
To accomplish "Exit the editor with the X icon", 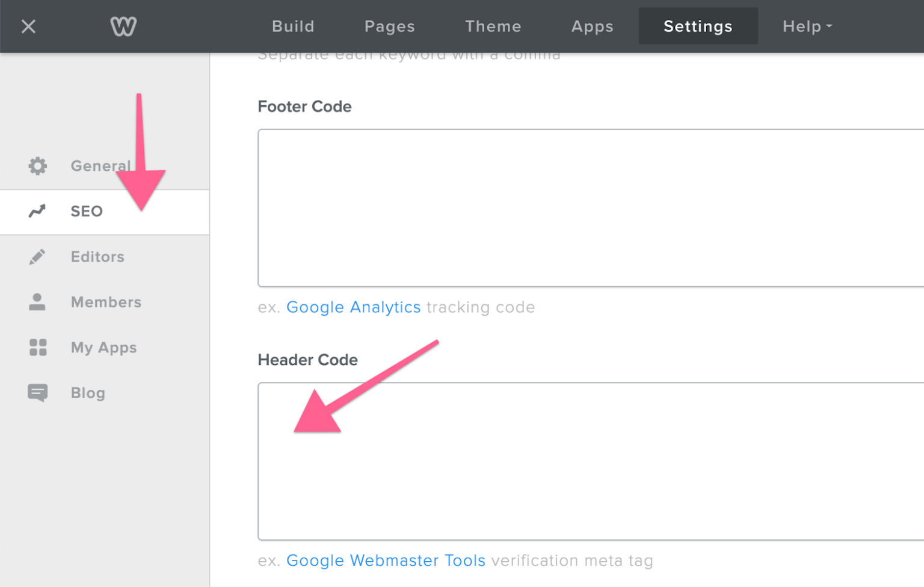I will [x=28, y=26].
